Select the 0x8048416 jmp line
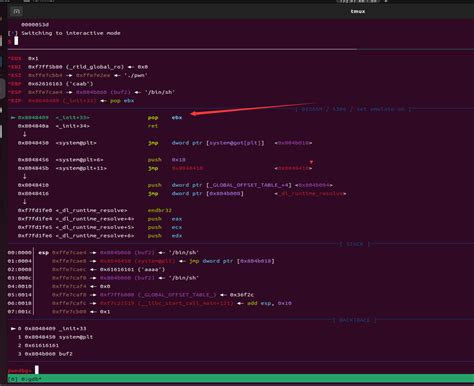The height and width of the screenshot is (386, 474). 182,194
